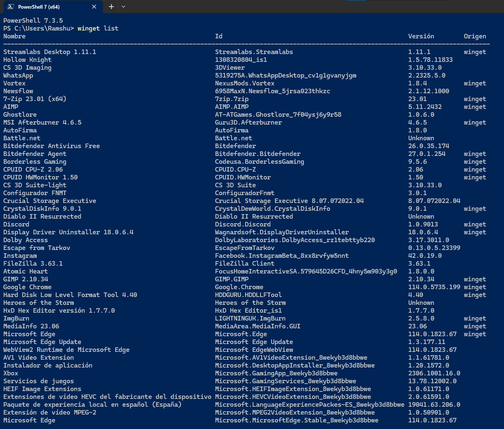Select the Escape from Tarkov entry
The width and height of the screenshot is (504, 429).
click(x=36, y=247)
